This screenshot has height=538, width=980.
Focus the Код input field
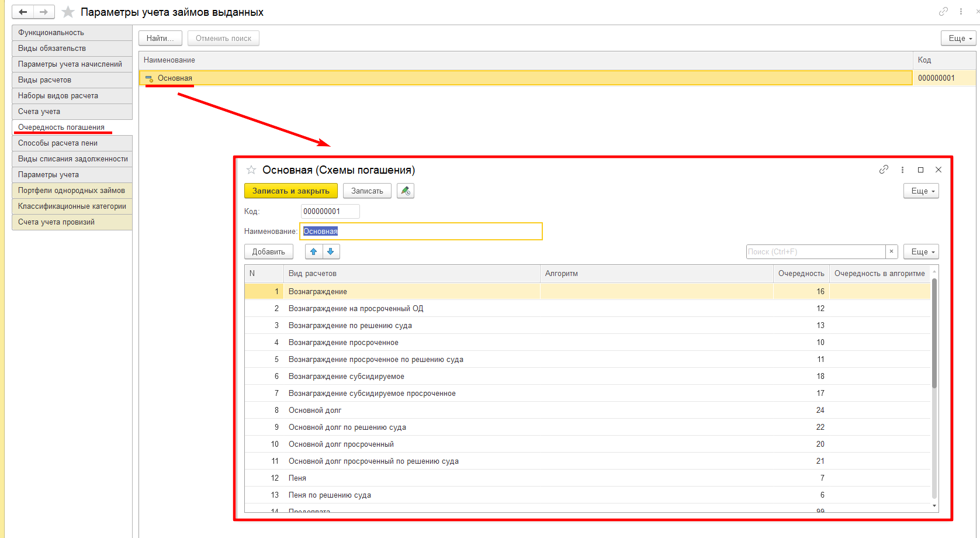click(330, 211)
